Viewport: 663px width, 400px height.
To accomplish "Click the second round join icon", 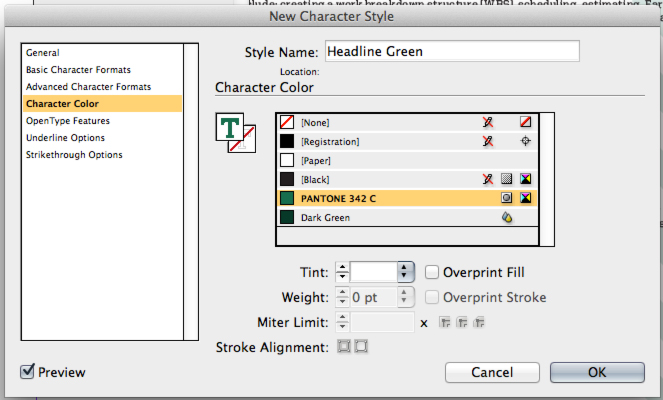I will pos(462,323).
